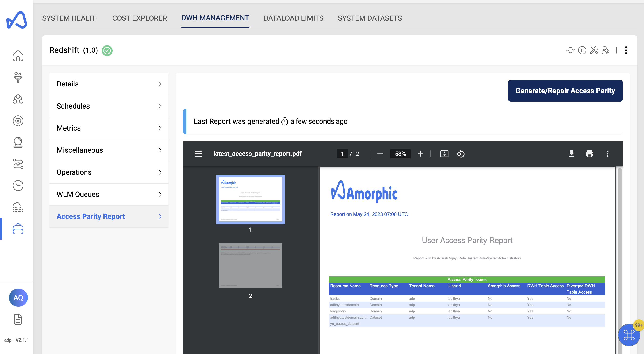Screen dimensions: 644x354
Task: Select PDF page 1 thumbnail
Action: [x=250, y=199]
